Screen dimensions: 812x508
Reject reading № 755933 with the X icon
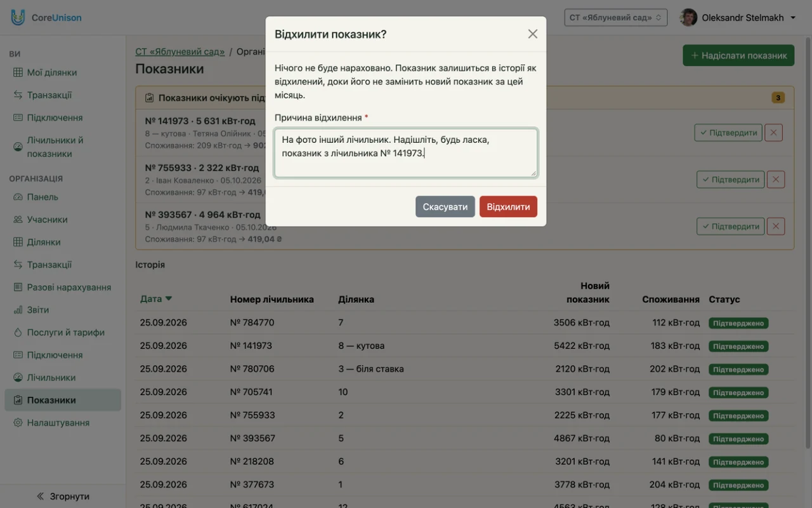point(775,180)
